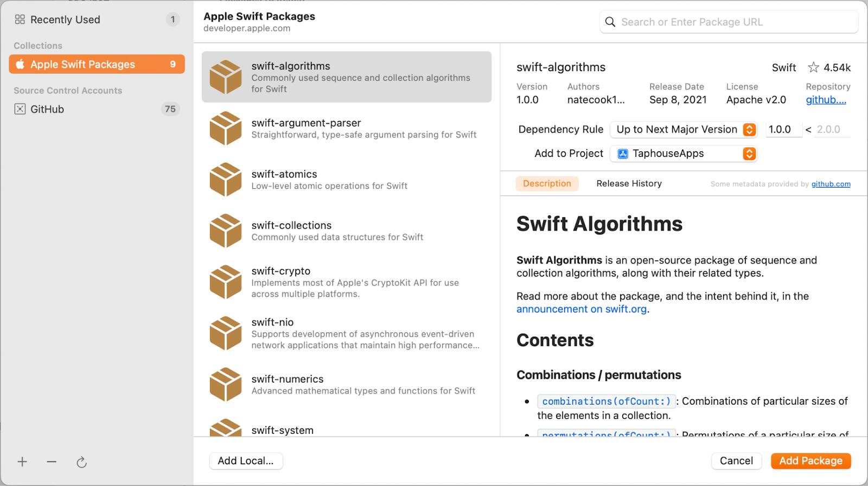Refresh collections with the reload icon
Screen dimensions: 868x486
point(81,462)
